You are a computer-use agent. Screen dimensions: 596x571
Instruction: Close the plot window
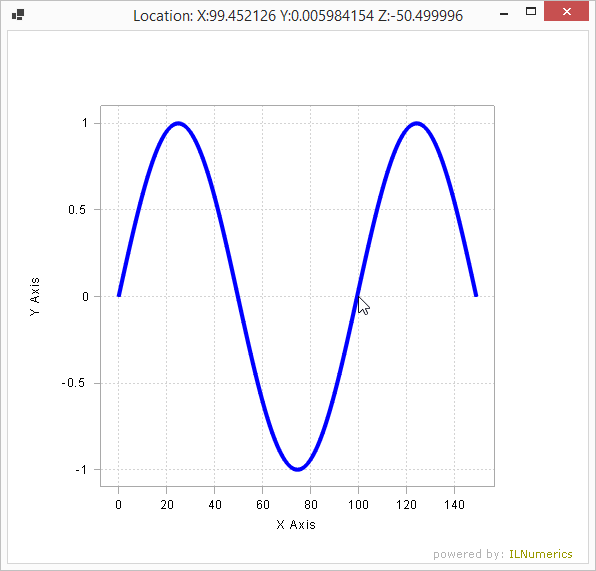tap(566, 11)
